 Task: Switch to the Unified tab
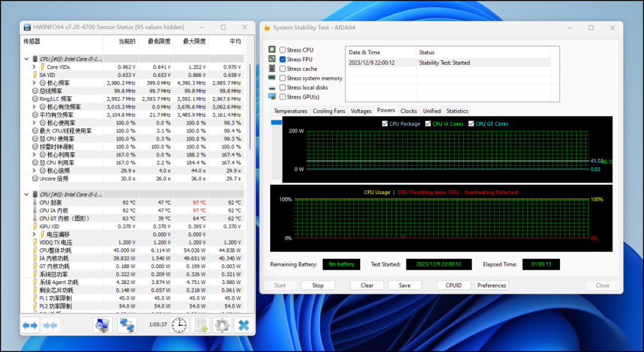[x=432, y=111]
